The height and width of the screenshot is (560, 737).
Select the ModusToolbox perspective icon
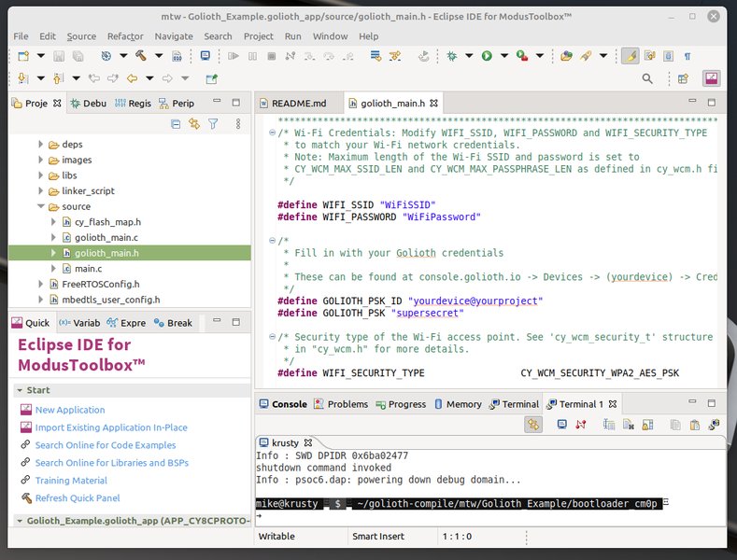(711, 78)
